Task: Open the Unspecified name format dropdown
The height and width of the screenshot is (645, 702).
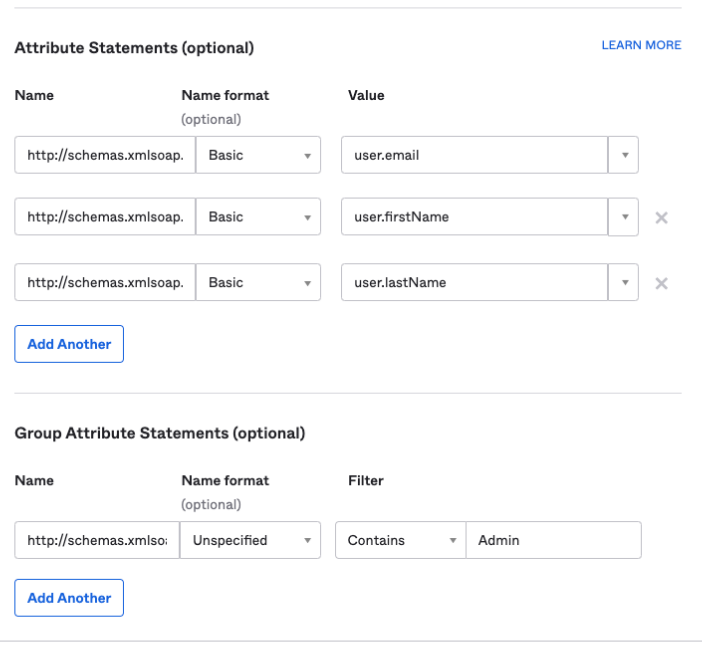Action: click(250, 540)
